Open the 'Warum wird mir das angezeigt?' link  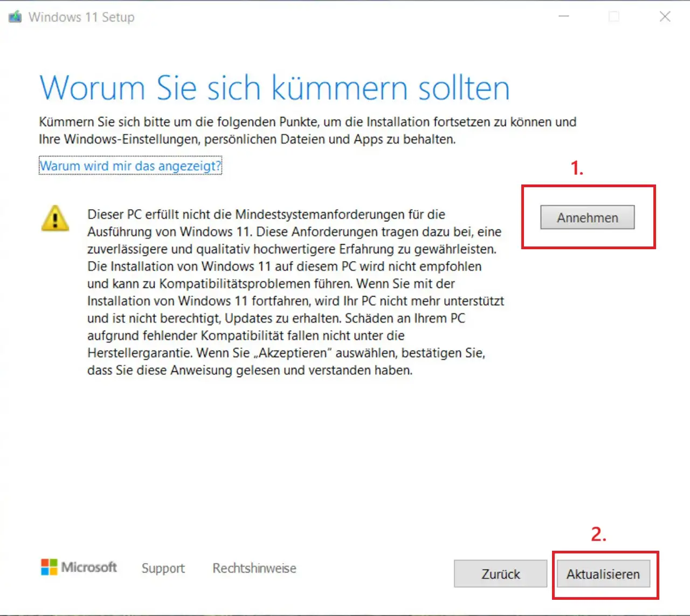(130, 166)
